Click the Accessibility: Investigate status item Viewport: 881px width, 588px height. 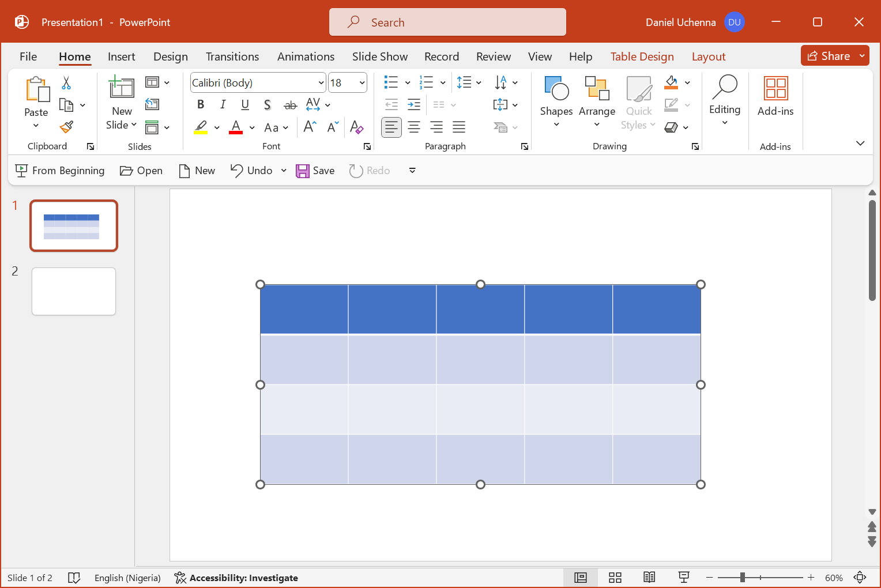click(236, 578)
